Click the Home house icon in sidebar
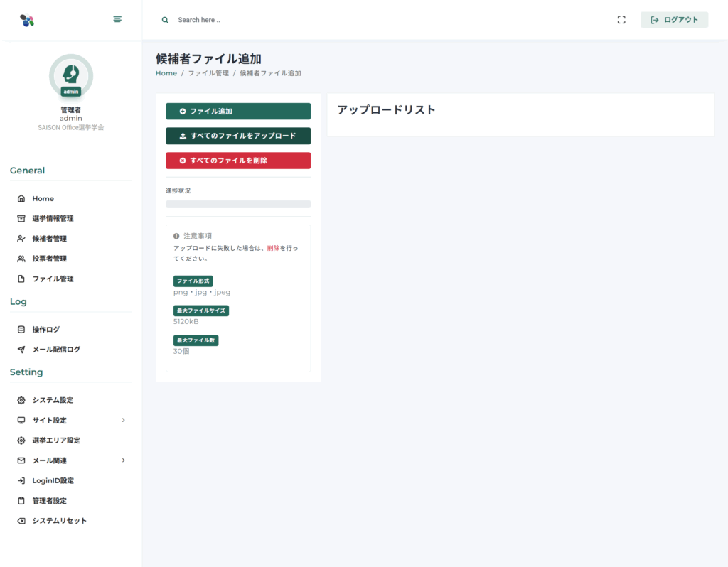Viewport: 728px width, 567px height. pyautogui.click(x=21, y=198)
